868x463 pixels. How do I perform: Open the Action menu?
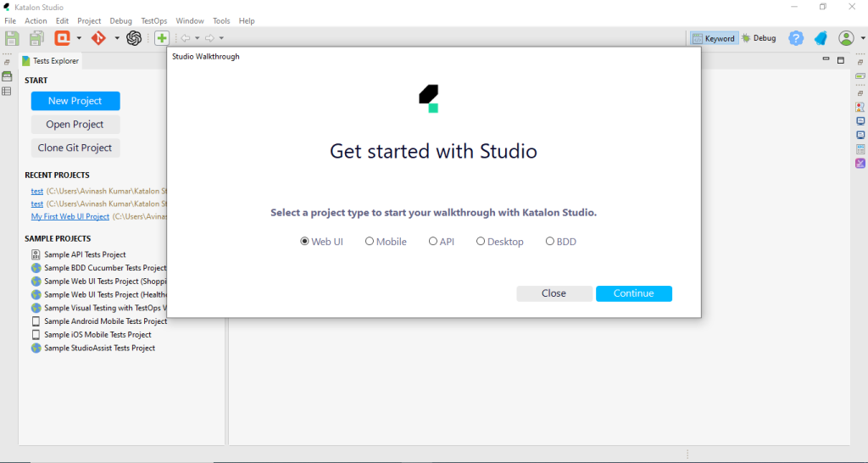[x=36, y=21]
